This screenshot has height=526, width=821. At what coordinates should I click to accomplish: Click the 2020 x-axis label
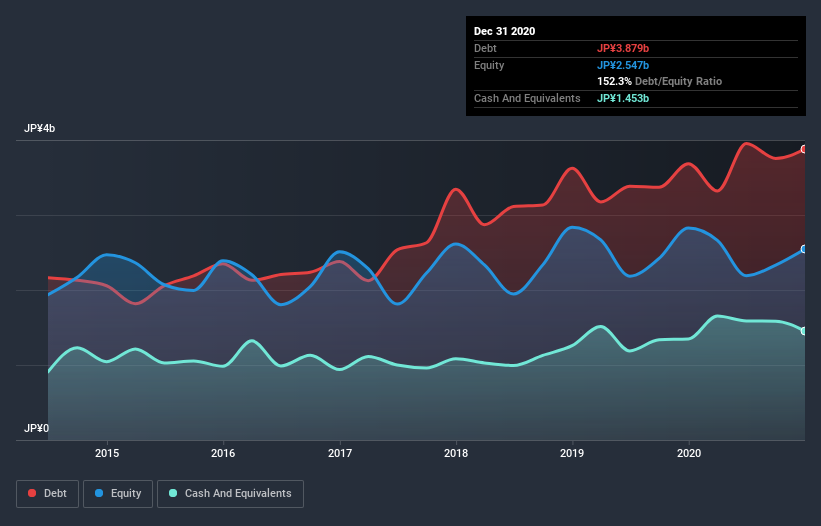point(689,453)
